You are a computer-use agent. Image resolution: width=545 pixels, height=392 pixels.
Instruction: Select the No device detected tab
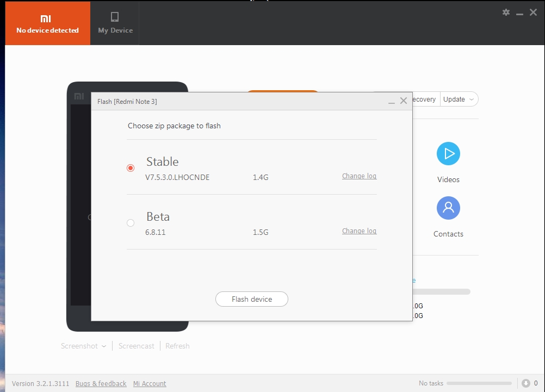pos(48,23)
